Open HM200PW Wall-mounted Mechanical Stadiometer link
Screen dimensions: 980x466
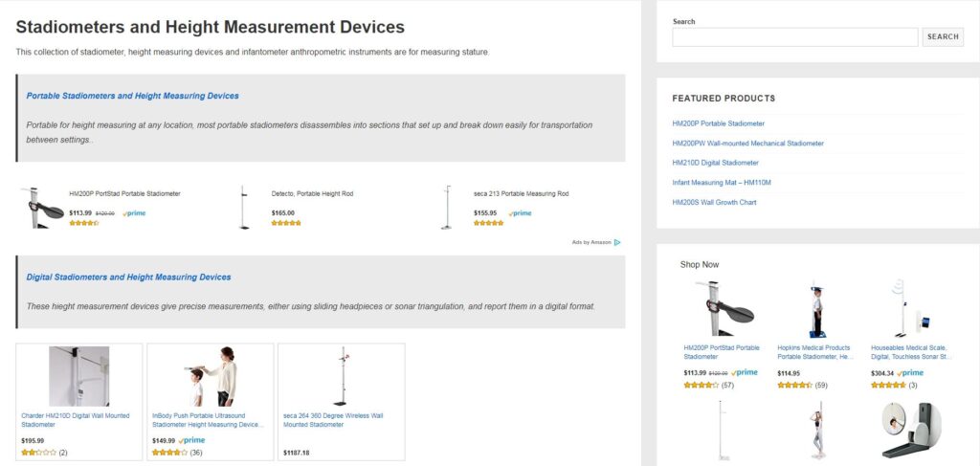(747, 144)
